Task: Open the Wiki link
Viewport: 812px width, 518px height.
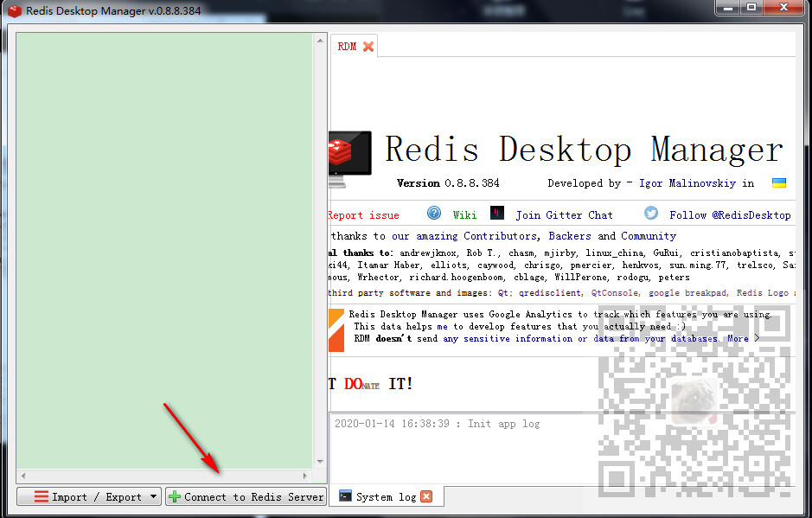Action: pyautogui.click(x=464, y=215)
